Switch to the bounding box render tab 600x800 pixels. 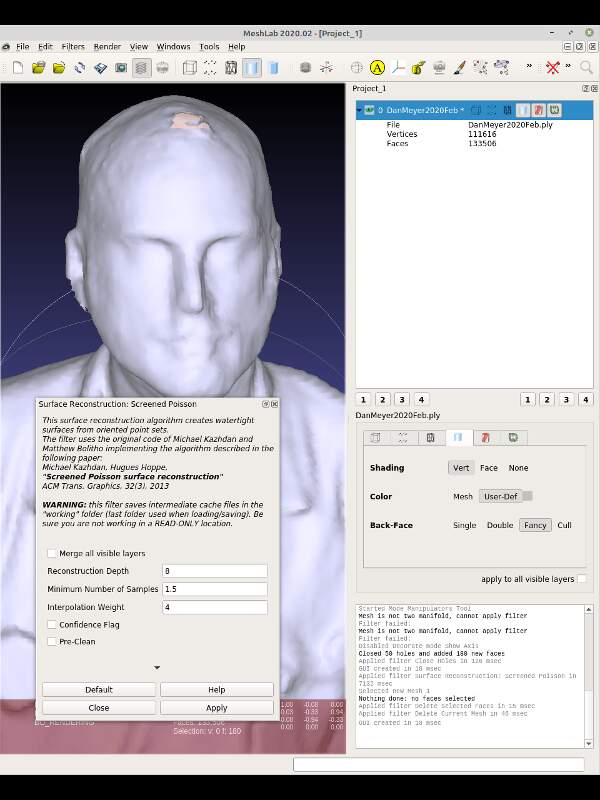tap(376, 438)
